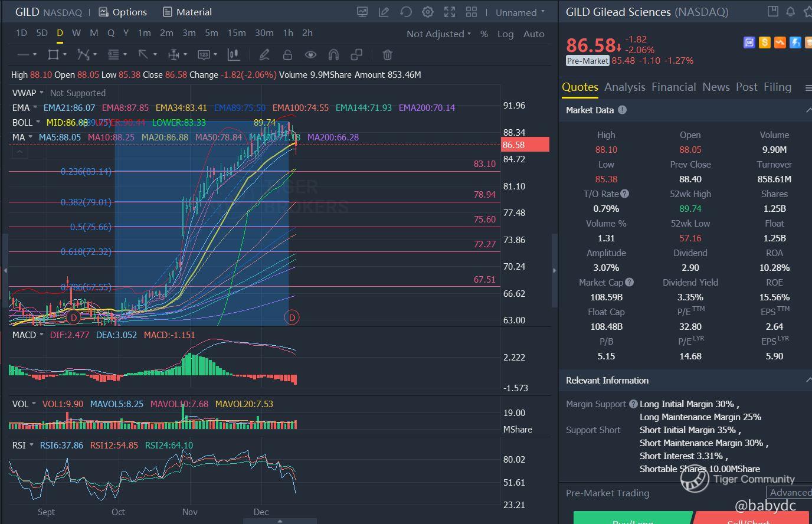Click Market Data info icon

[622, 110]
